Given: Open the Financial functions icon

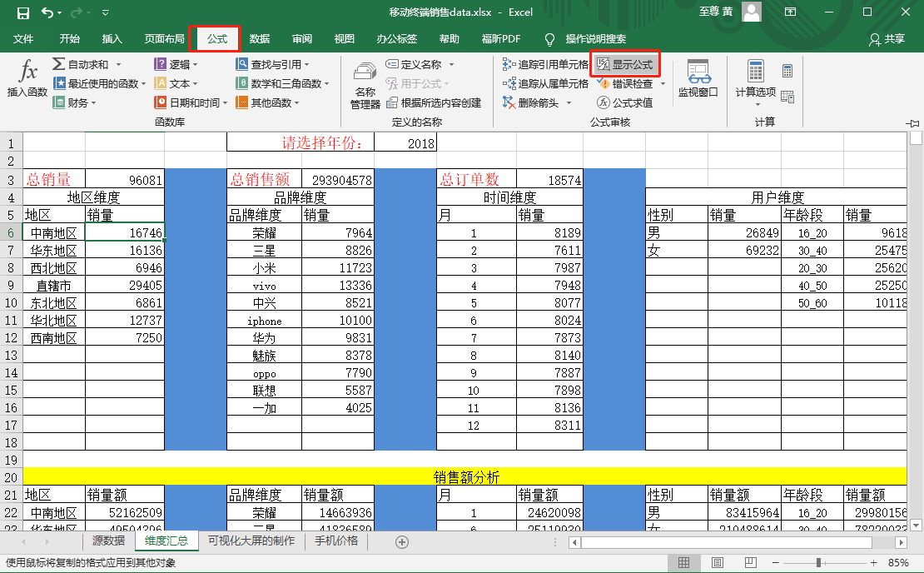Looking at the screenshot, I should [59, 102].
